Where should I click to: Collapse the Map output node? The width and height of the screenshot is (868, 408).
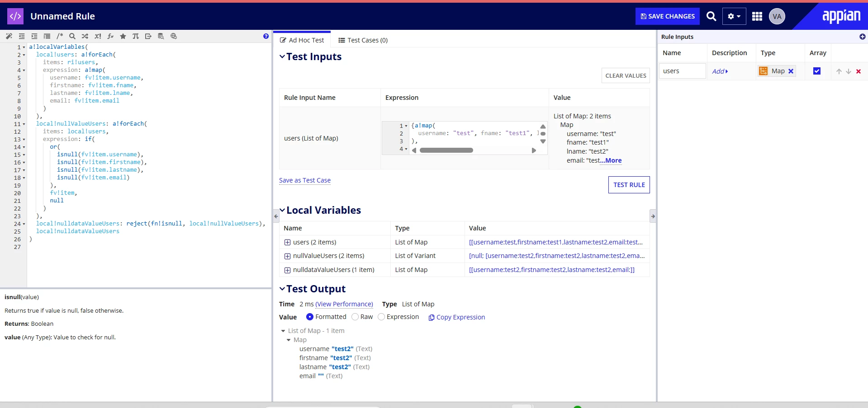tap(289, 340)
